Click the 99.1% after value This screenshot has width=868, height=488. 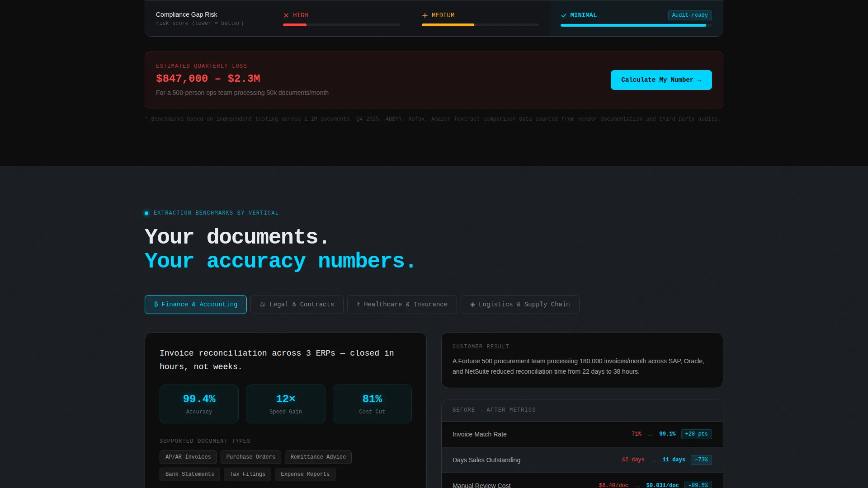tap(667, 434)
